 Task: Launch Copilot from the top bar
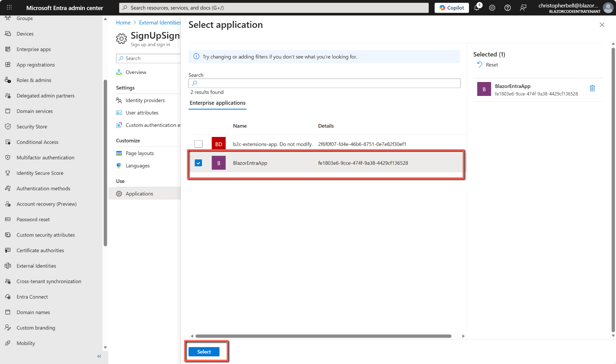[452, 8]
